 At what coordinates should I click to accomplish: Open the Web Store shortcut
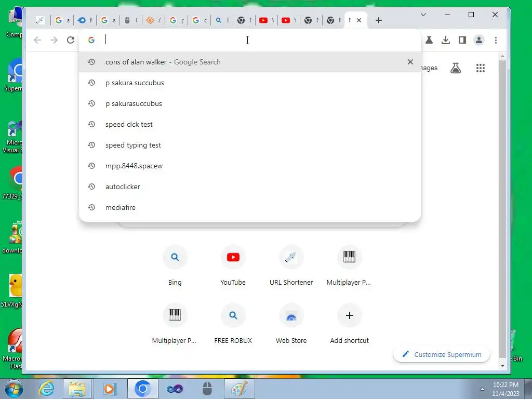(x=291, y=324)
